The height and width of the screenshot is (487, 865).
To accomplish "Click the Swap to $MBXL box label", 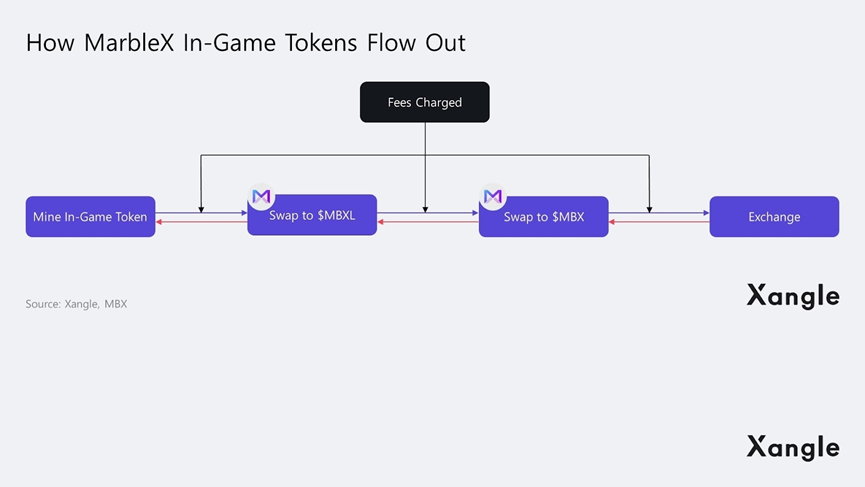I will point(312,216).
